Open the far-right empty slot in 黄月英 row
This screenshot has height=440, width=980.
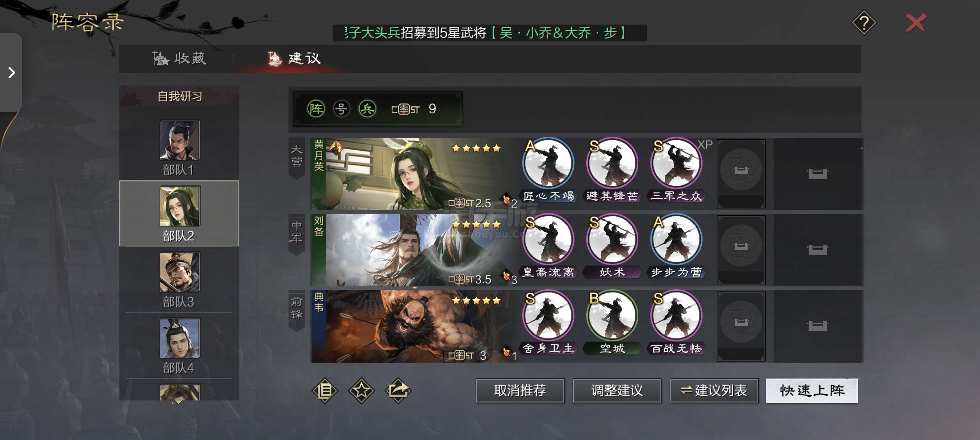pyautogui.click(x=817, y=174)
